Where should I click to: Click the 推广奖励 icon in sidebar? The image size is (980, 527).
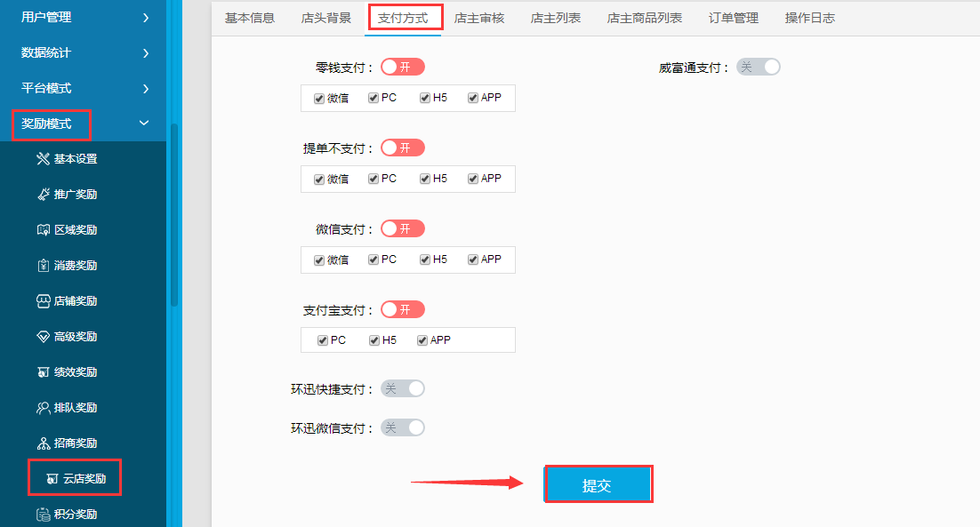43,195
